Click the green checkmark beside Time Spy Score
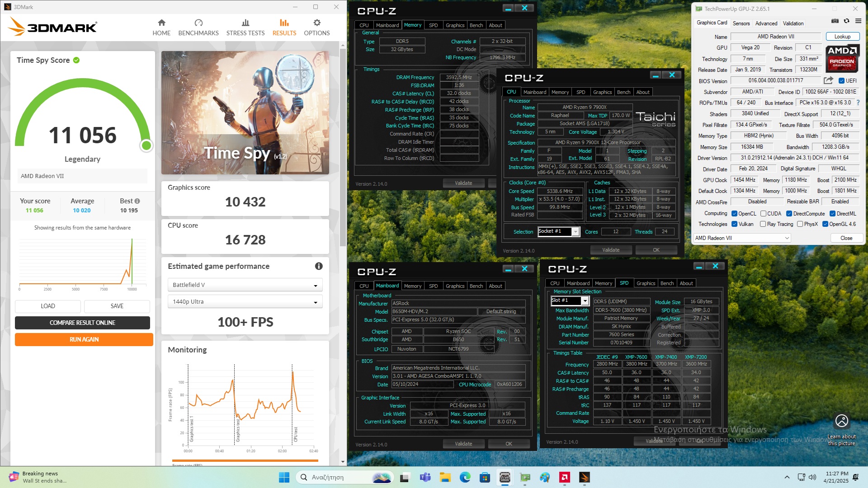 point(76,60)
